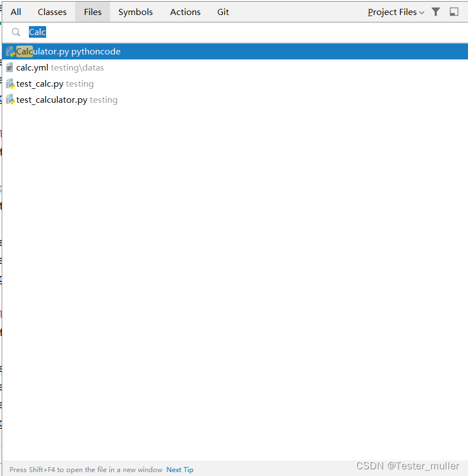Open the Symbols tab

pyautogui.click(x=136, y=12)
